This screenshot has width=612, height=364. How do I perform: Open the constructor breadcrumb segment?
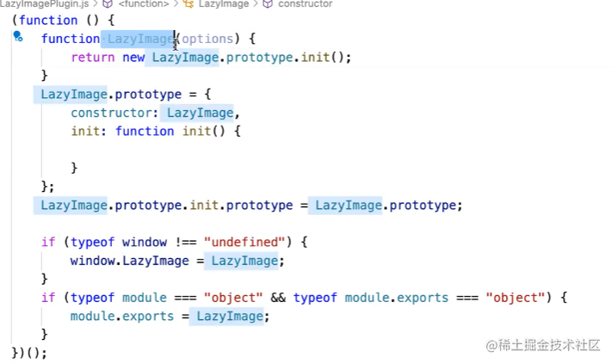tap(306, 4)
